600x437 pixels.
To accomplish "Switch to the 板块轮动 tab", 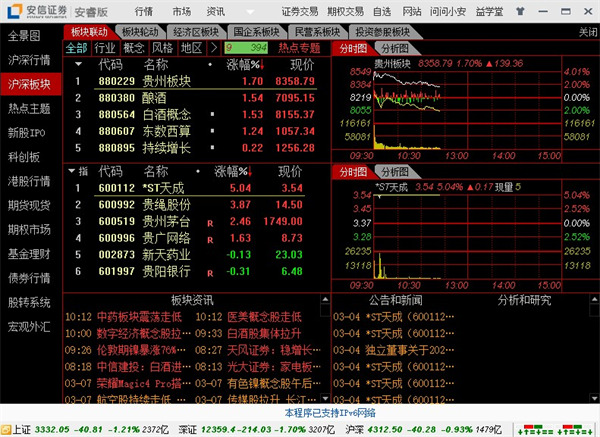I will click(140, 32).
